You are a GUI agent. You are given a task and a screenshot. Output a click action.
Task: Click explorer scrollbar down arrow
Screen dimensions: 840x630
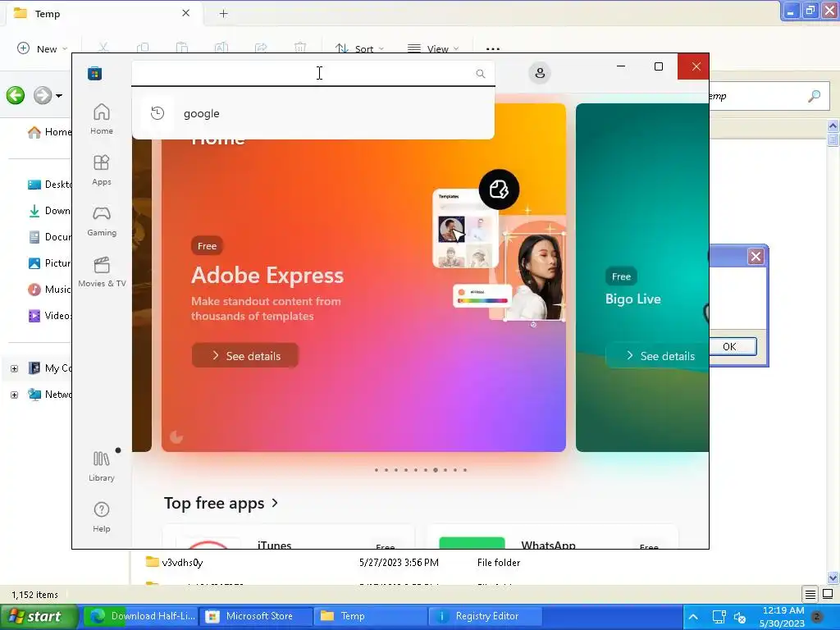click(833, 577)
